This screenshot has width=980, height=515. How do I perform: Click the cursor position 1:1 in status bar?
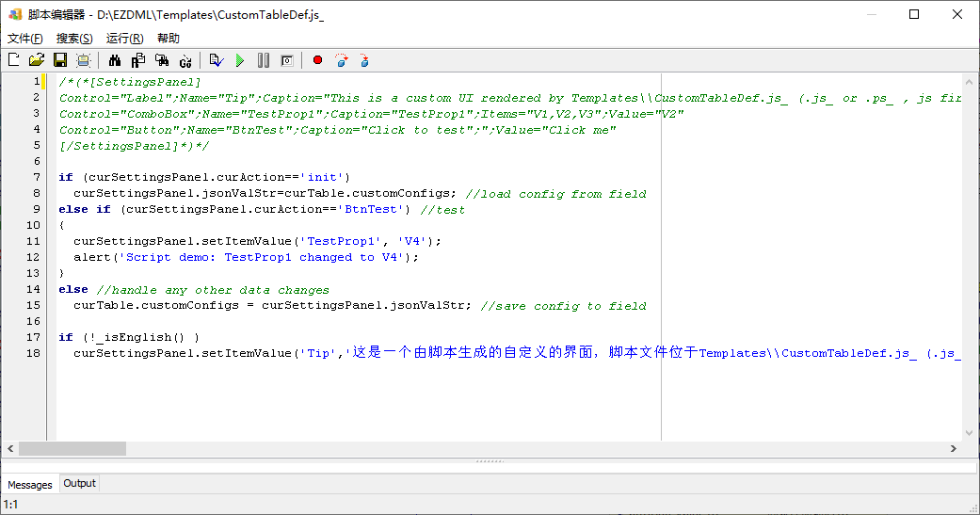coord(10,505)
